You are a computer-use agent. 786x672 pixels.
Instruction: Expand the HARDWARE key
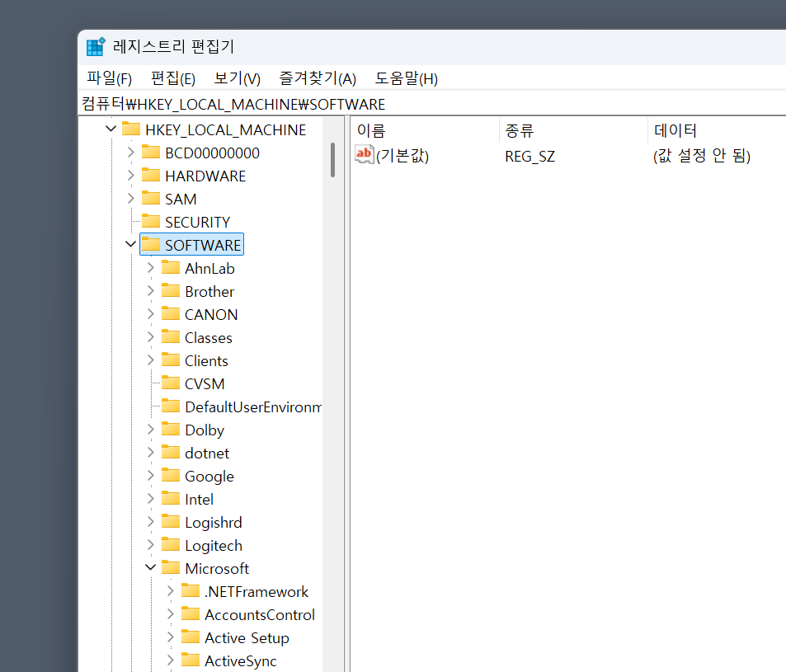131,176
